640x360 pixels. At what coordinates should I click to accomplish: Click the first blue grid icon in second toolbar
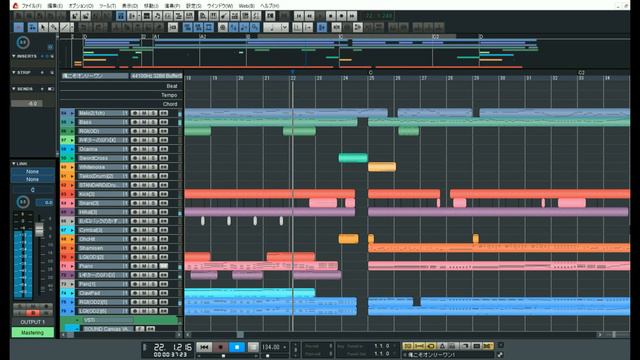(x=187, y=27)
